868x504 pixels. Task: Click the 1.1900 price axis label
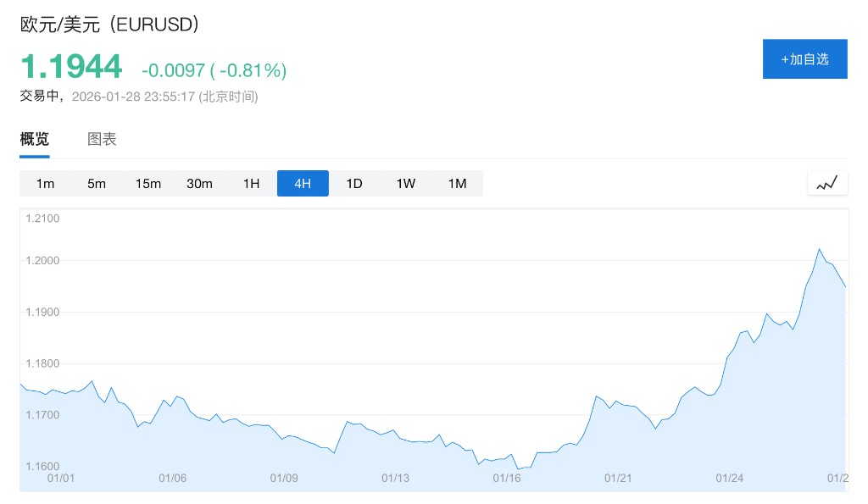42,313
